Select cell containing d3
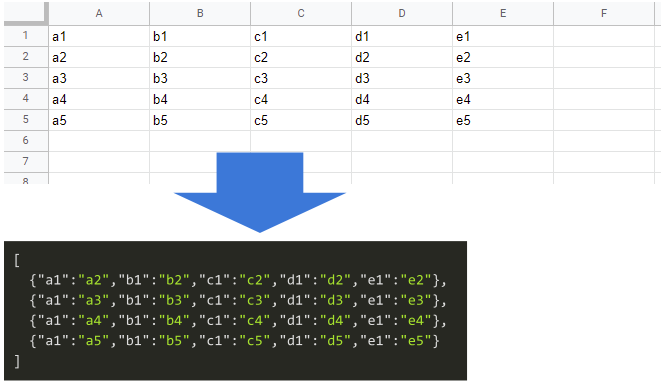 [402, 78]
